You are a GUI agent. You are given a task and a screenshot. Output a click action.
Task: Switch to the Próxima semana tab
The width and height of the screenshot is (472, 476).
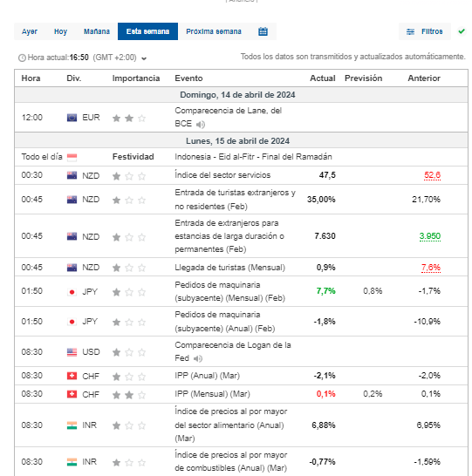click(214, 31)
